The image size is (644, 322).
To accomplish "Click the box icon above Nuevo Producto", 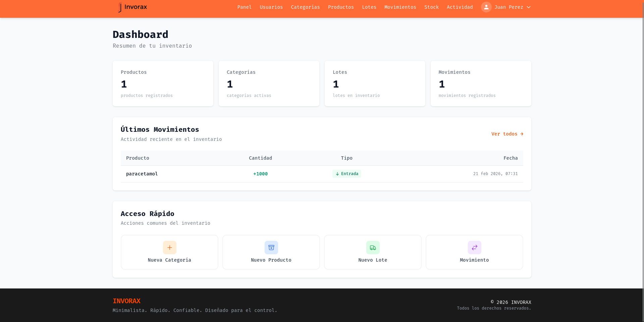I will coord(271,248).
